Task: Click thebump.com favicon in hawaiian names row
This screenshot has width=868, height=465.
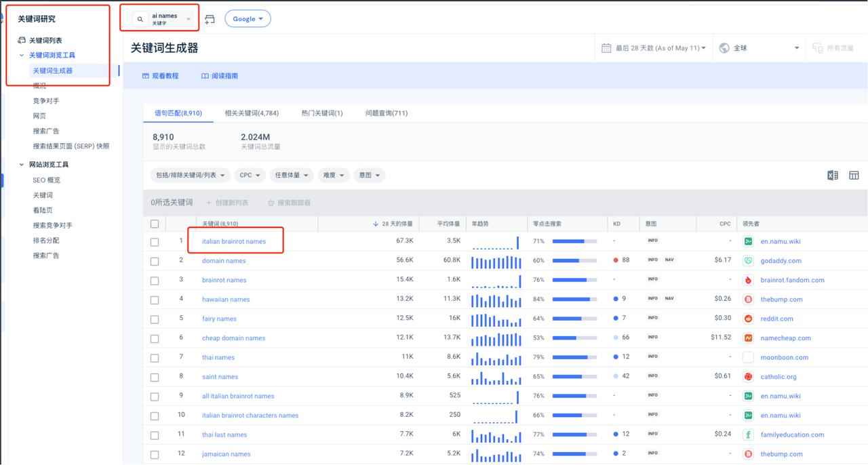Action: pyautogui.click(x=748, y=299)
